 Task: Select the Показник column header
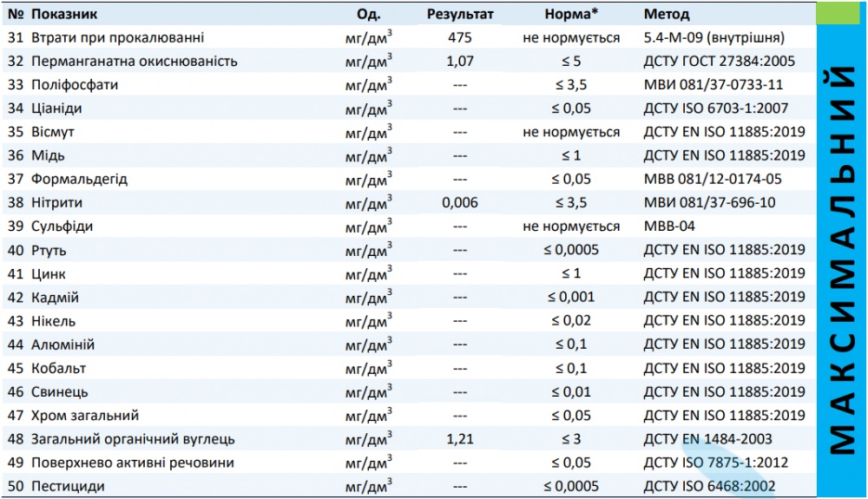[64, 15]
